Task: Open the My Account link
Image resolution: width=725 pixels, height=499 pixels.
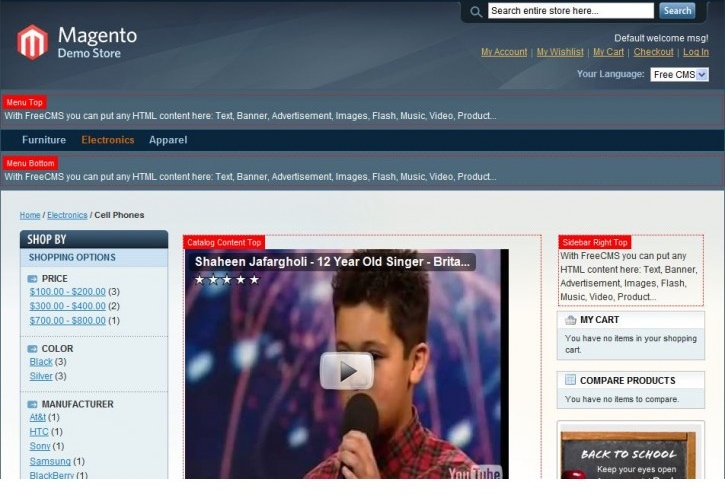Action: 504,52
